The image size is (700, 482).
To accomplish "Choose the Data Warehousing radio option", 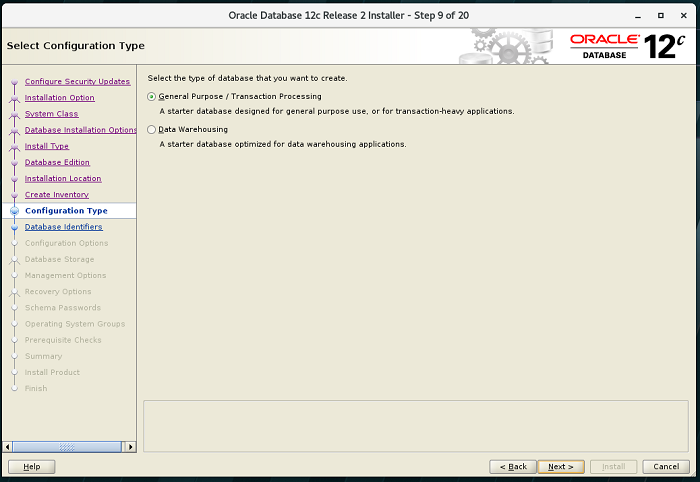I will 152,129.
